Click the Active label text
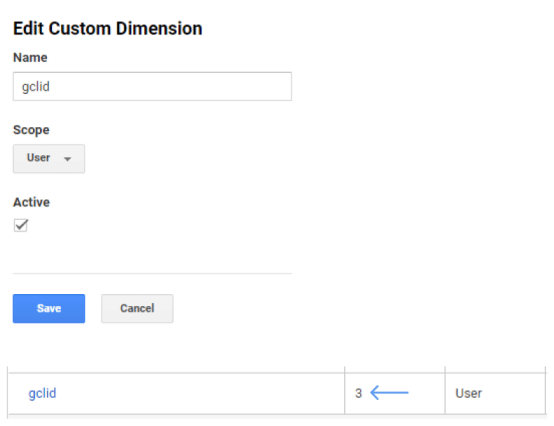 [x=31, y=202]
